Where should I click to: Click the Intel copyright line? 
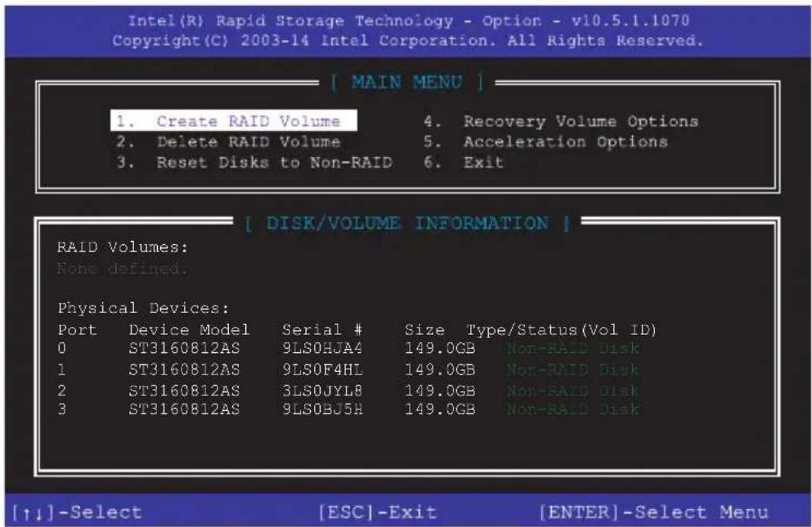tap(408, 40)
